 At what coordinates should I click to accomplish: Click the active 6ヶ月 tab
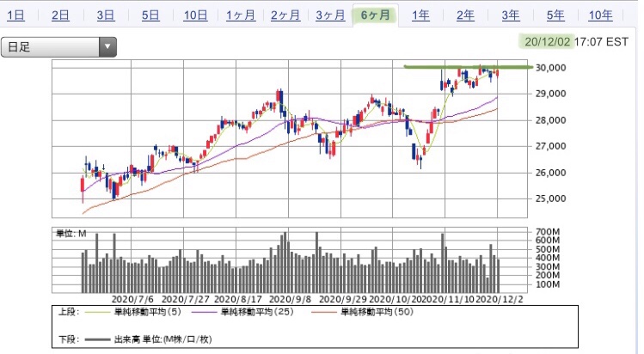pos(376,15)
